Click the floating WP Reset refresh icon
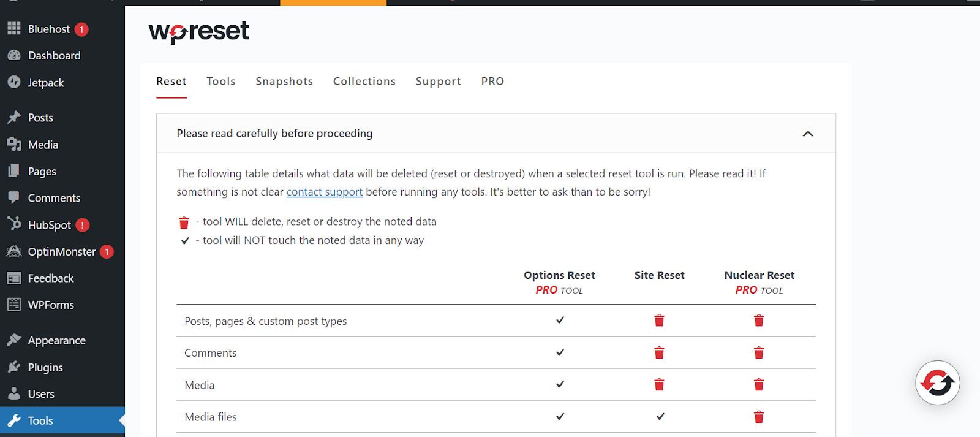This screenshot has height=437, width=980. tap(937, 383)
